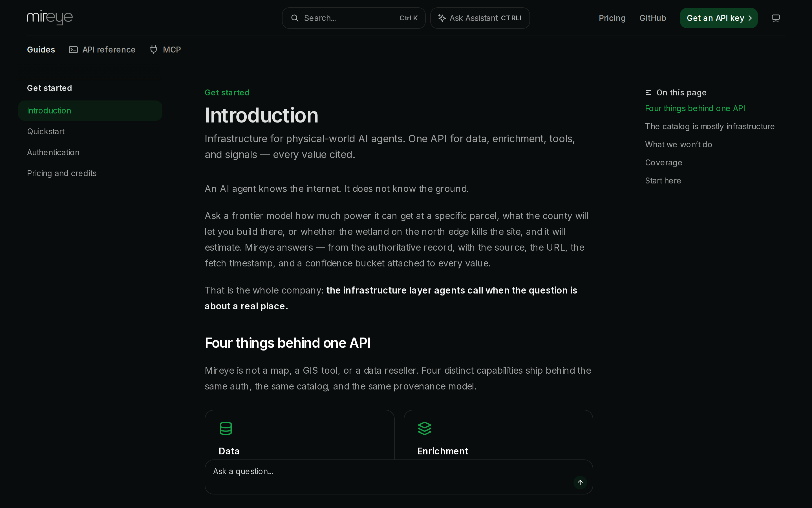Jump to the Start here section
Screen dimensions: 812x508
click(x=663, y=181)
